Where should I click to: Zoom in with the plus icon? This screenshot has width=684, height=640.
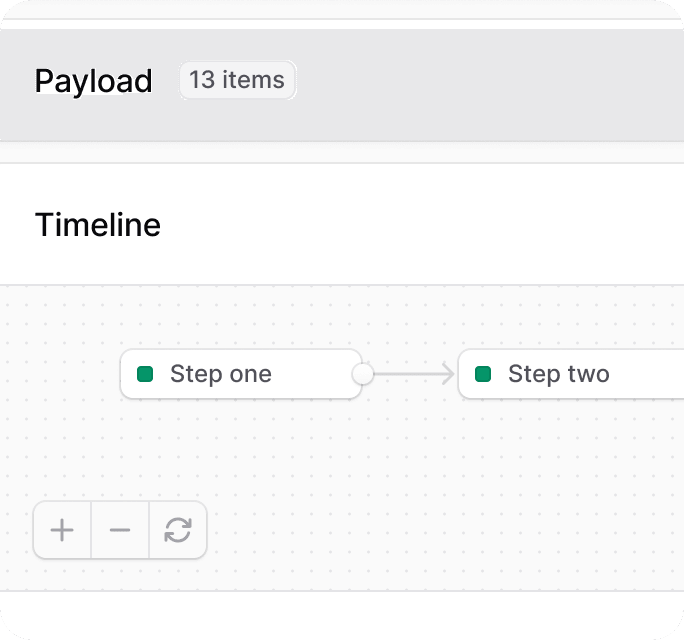coord(62,530)
